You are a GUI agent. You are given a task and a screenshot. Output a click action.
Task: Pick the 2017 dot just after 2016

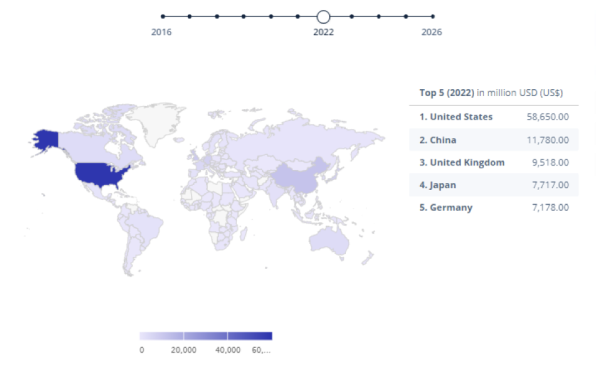tap(190, 16)
